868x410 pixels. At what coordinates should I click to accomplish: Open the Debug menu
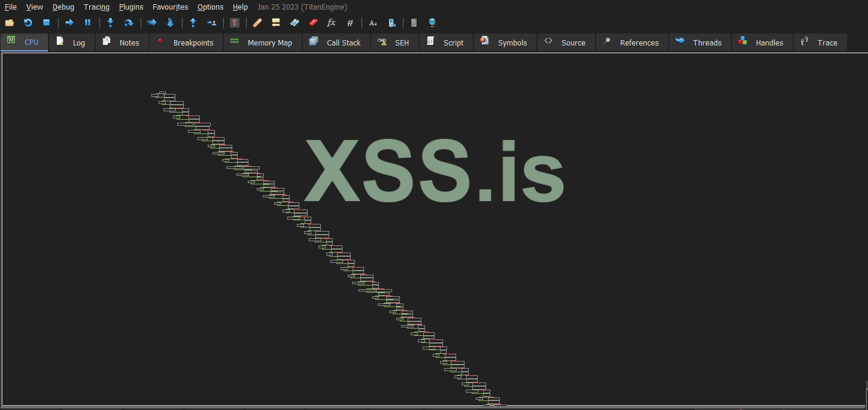pos(63,7)
